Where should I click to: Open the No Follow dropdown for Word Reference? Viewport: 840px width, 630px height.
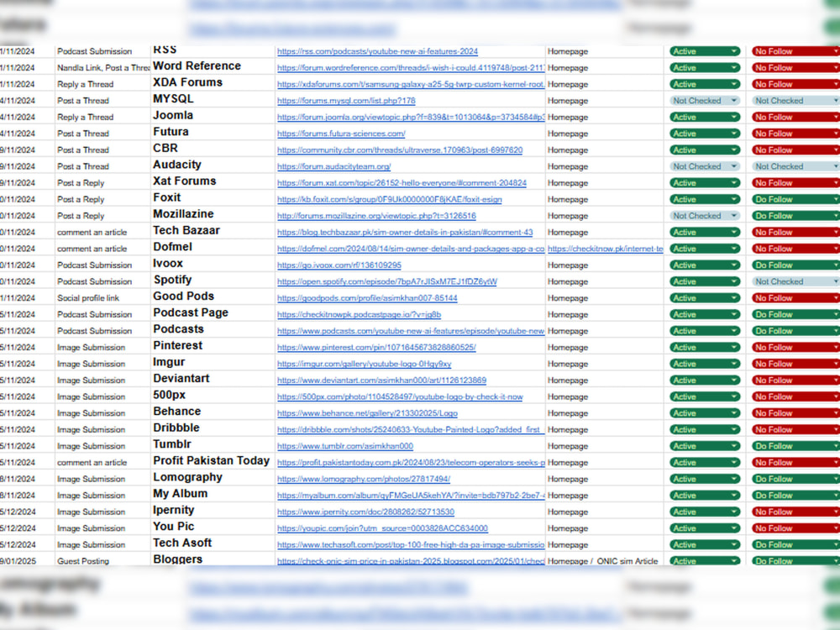(x=795, y=68)
